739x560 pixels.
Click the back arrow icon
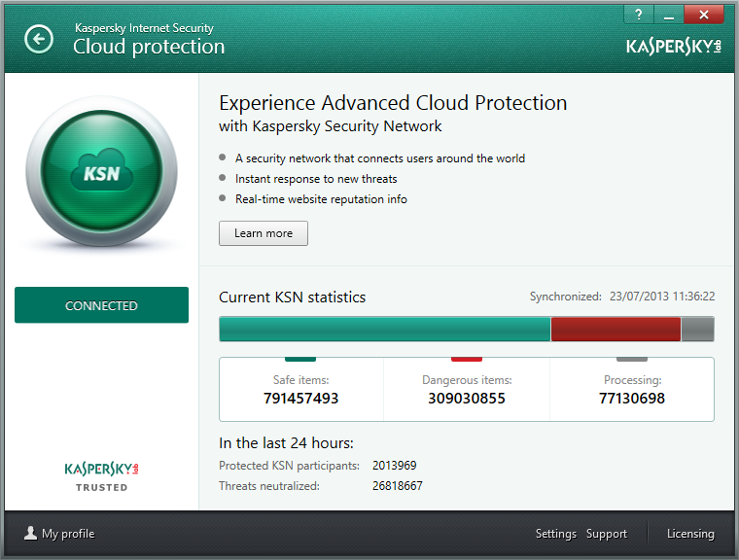[39, 39]
